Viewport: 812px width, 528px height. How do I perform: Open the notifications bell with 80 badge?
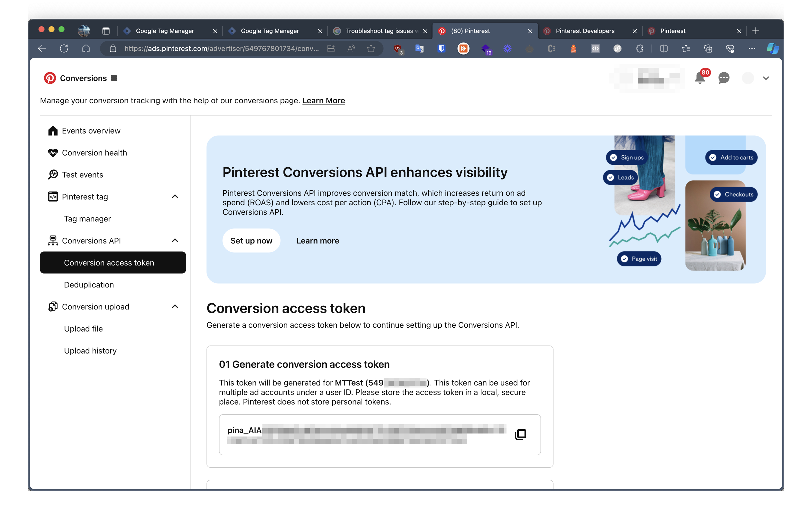click(x=700, y=78)
